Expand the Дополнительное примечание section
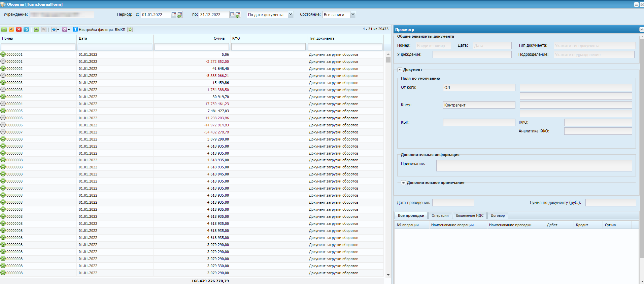 [403, 183]
